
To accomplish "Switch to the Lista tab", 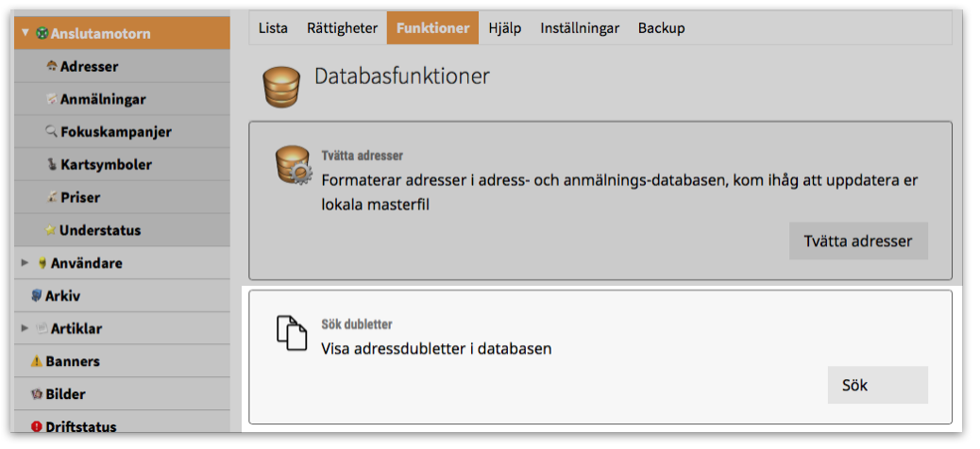I will click(274, 28).
